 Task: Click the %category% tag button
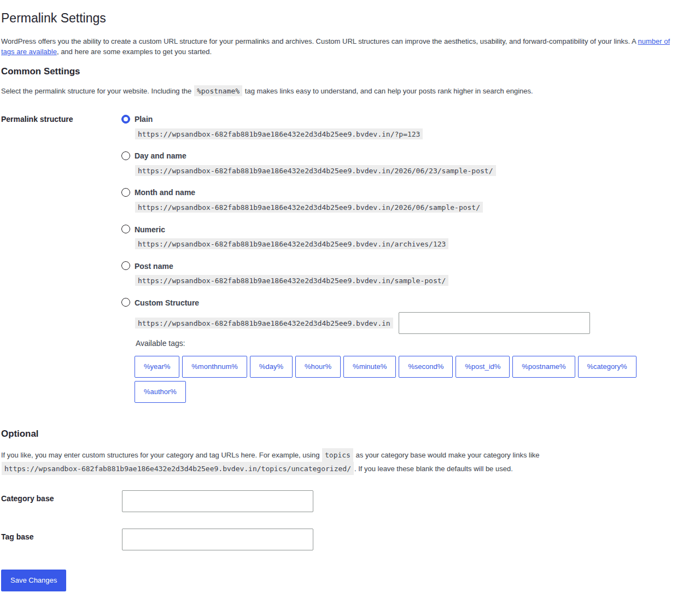(x=607, y=367)
